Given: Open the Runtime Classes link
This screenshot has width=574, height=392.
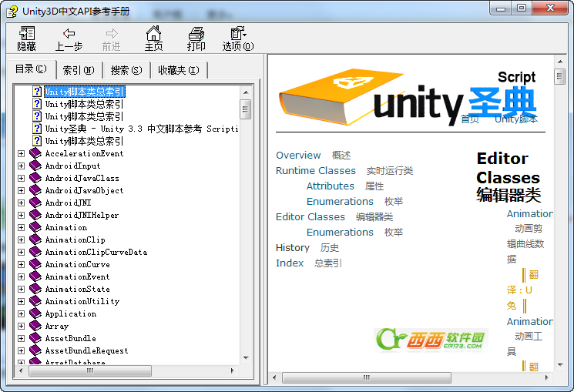Looking at the screenshot, I should coord(316,170).
